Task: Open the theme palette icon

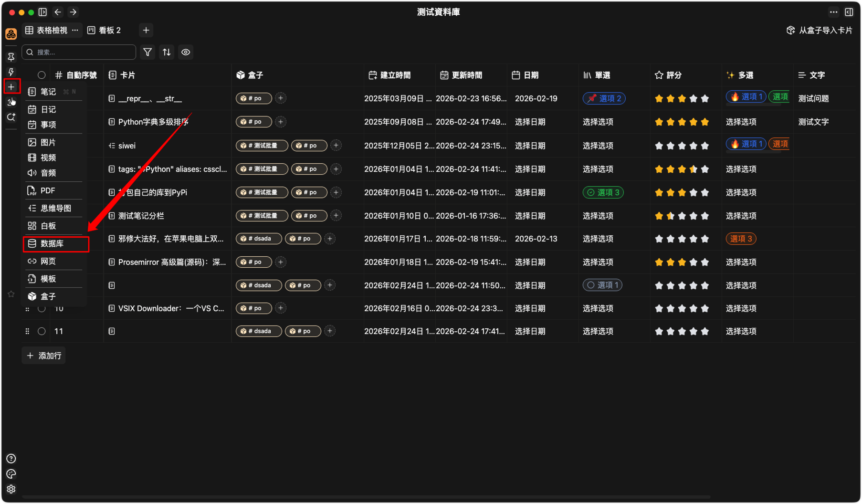Action: (x=11, y=474)
